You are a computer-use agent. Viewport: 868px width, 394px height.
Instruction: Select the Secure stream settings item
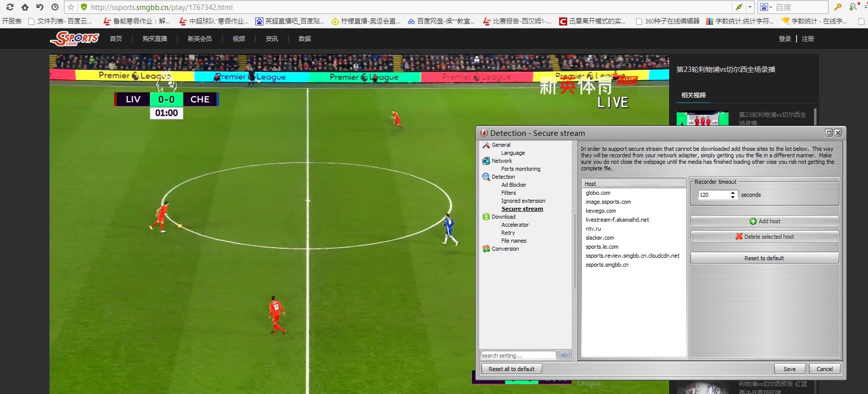(x=522, y=209)
